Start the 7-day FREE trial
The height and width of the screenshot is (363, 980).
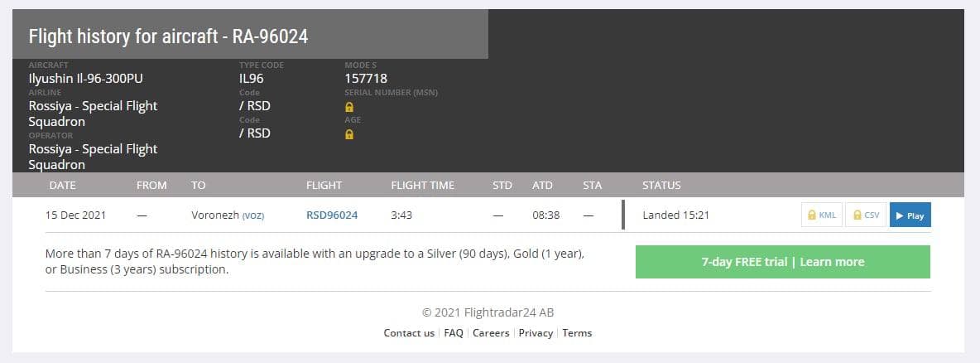[782, 262]
